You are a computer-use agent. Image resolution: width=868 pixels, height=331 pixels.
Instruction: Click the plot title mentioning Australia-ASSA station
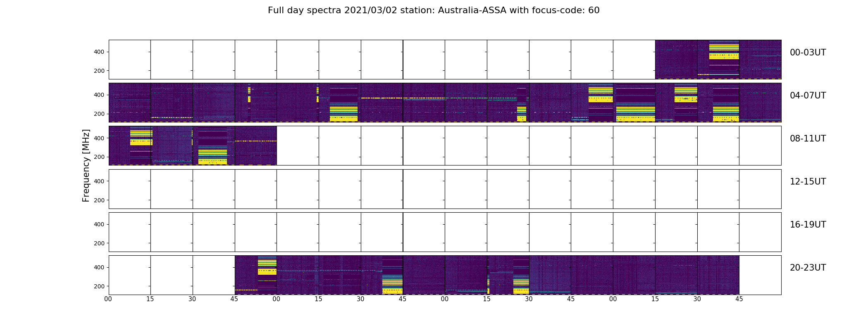[434, 10]
